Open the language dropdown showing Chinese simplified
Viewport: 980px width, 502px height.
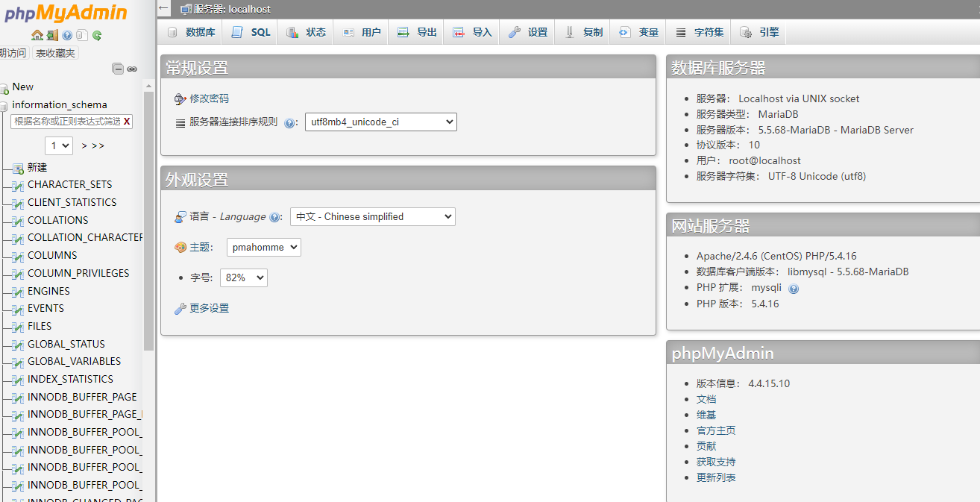372,216
